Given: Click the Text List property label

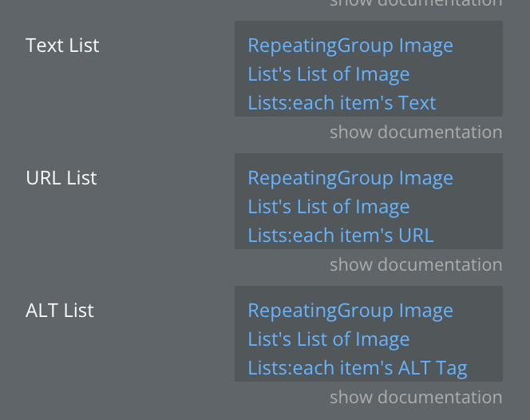Looking at the screenshot, I should (x=62, y=45).
